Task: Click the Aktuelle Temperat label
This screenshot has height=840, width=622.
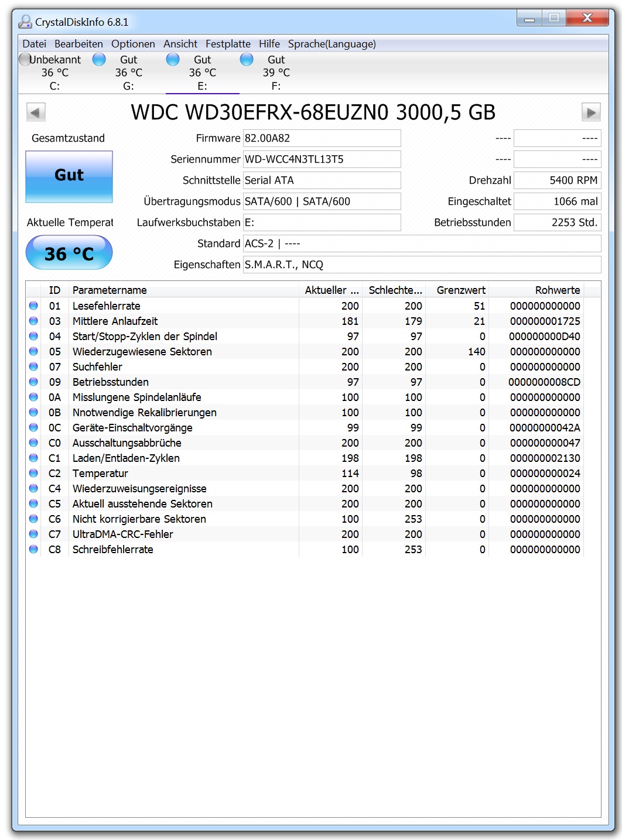Action: [70, 222]
